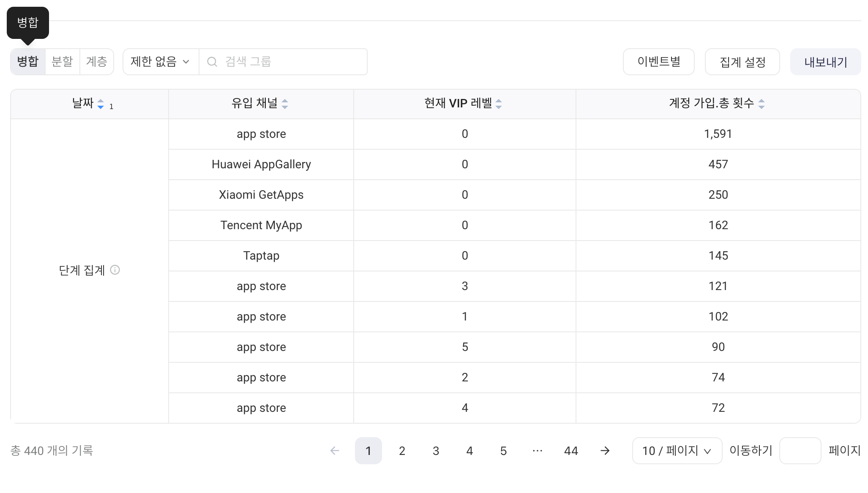Click the 총 440 개의 기록 text
Image resolution: width=868 pixels, height=493 pixels.
click(x=52, y=451)
